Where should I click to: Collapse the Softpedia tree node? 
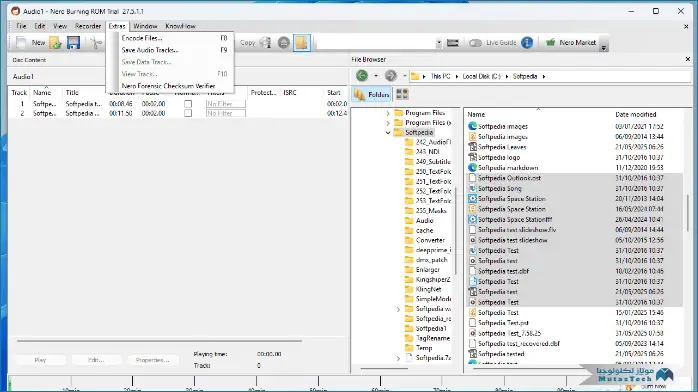click(x=388, y=133)
